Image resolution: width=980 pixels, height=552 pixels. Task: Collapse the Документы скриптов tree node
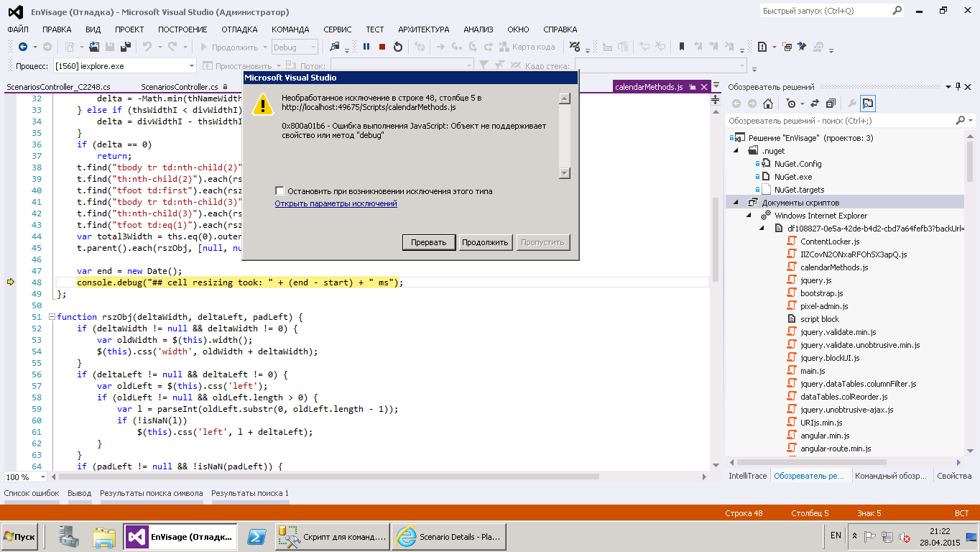pyautogui.click(x=735, y=203)
